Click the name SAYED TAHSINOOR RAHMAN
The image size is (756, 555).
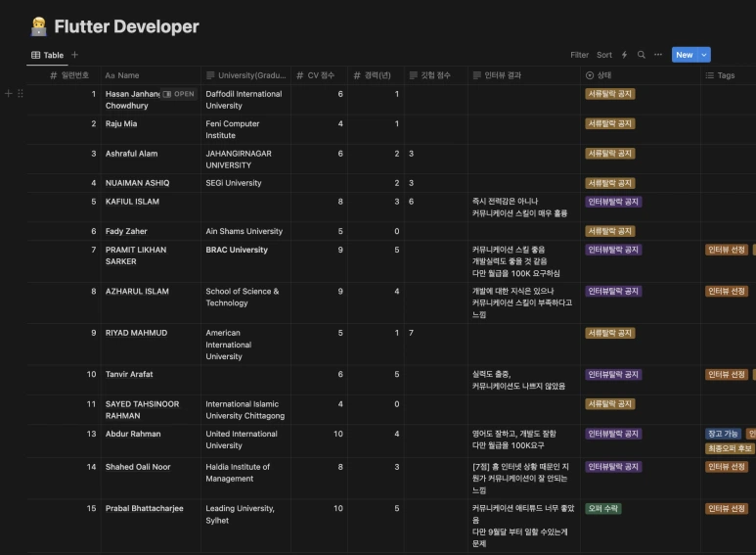coord(142,410)
